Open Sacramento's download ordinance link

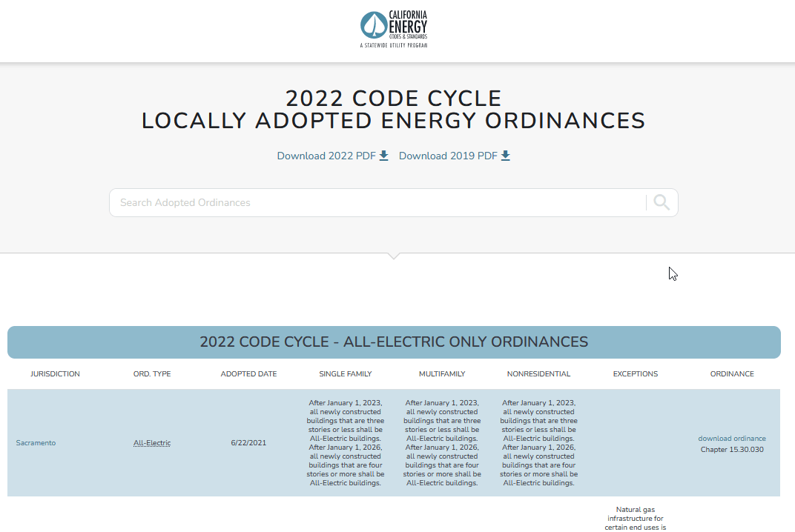[x=732, y=438]
